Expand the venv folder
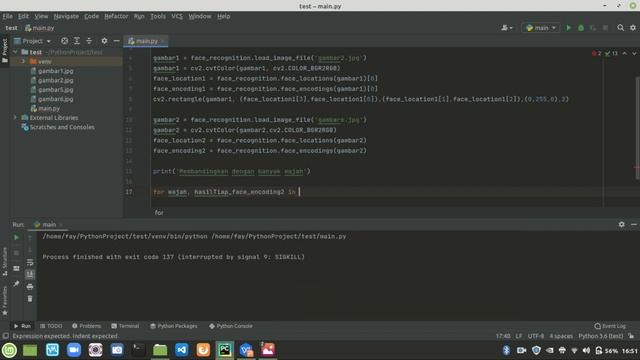The image size is (640, 360). tap(23, 62)
